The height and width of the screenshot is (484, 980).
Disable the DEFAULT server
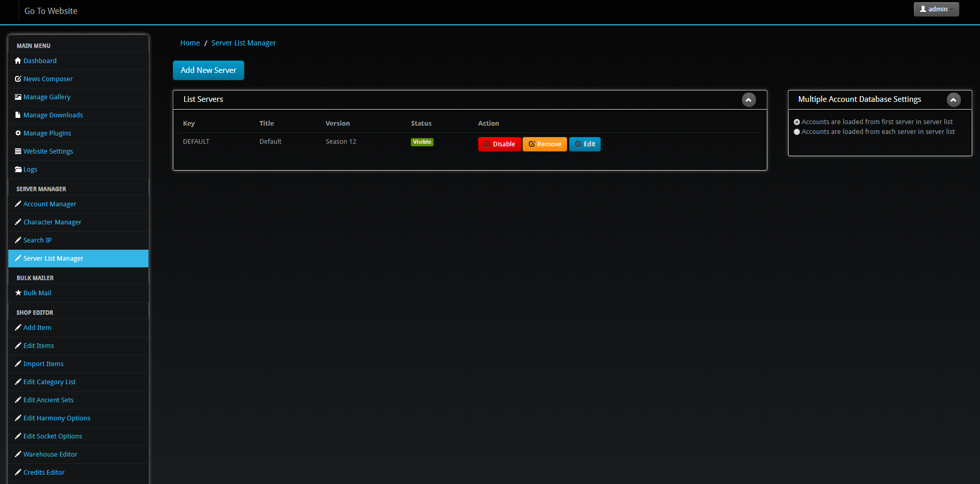[x=499, y=144]
